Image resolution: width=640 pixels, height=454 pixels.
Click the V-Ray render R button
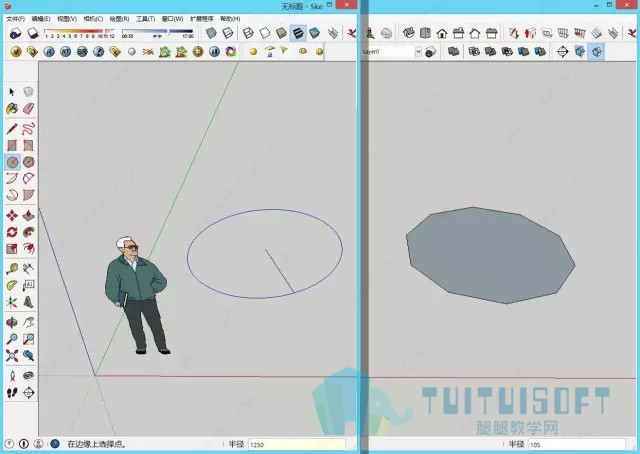click(49, 52)
